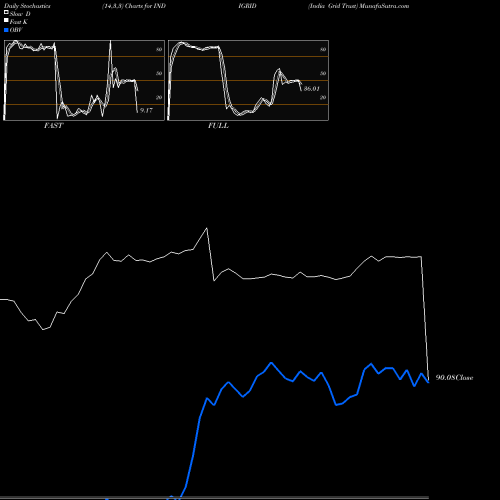Click the 9.17 value in FAST chart

(146, 110)
